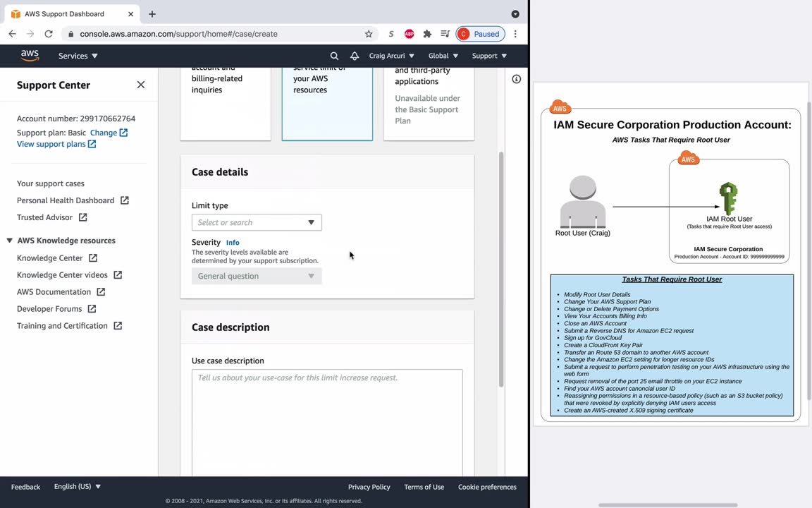Image resolution: width=812 pixels, height=508 pixels.
Task: Click the diagram panel vertical scrollbar
Action: click(x=809, y=251)
